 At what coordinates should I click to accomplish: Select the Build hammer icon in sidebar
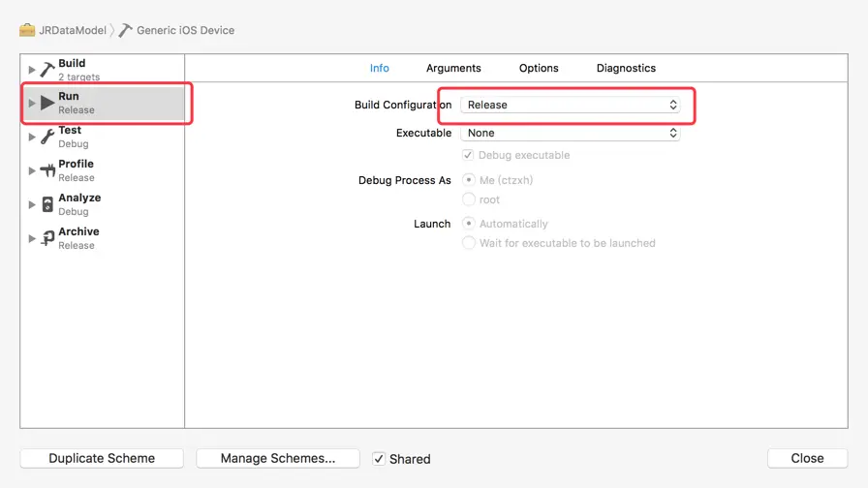coord(47,70)
